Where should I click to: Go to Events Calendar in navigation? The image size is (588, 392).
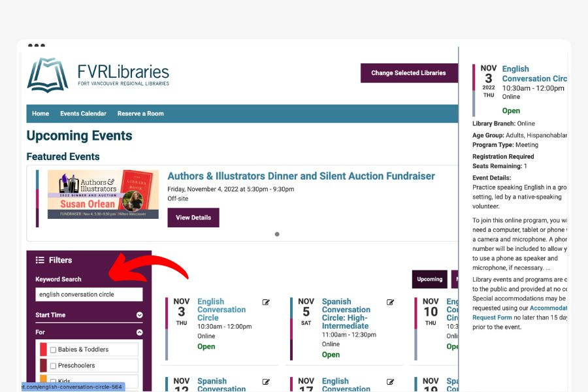click(83, 114)
